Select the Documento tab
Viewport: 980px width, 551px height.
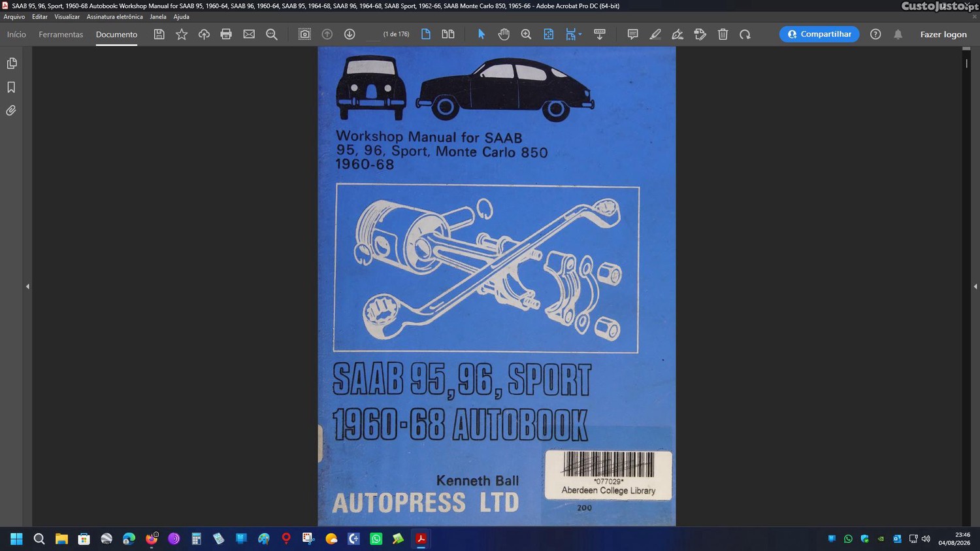coord(116,35)
